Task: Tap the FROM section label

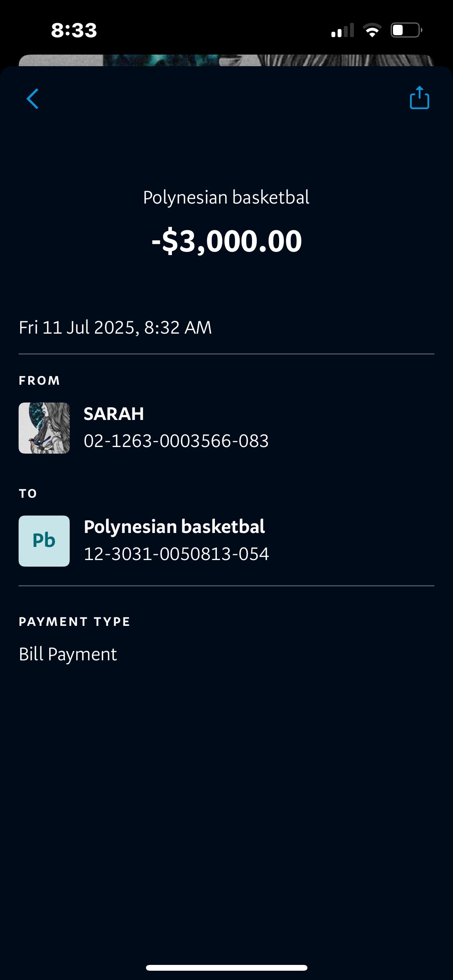Action: 39,380
